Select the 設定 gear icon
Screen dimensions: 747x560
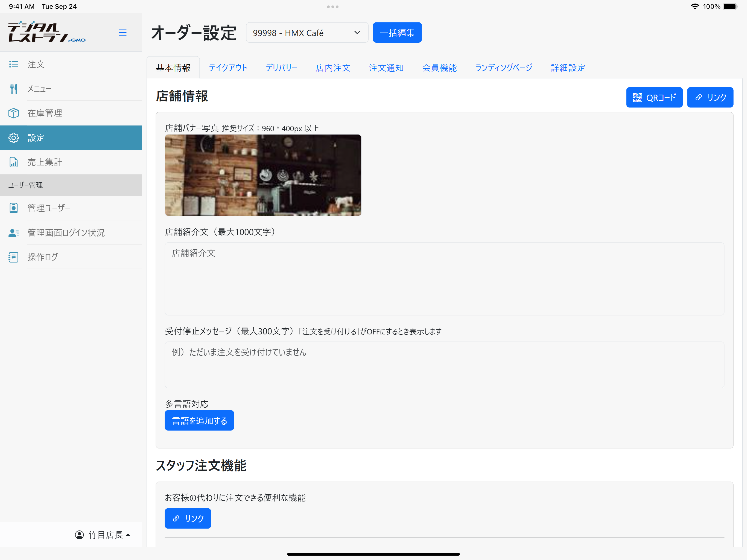[x=13, y=138]
